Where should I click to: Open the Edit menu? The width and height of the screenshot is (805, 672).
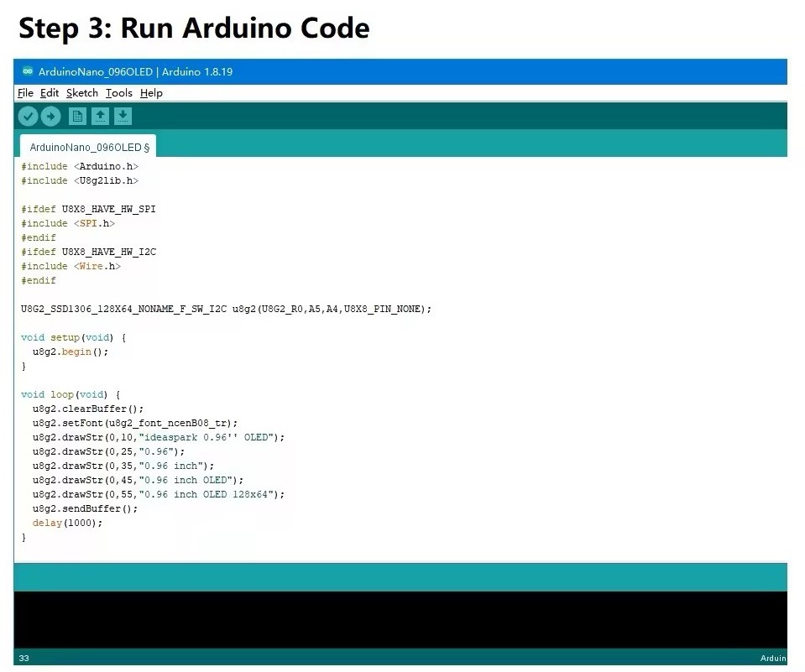(x=50, y=93)
